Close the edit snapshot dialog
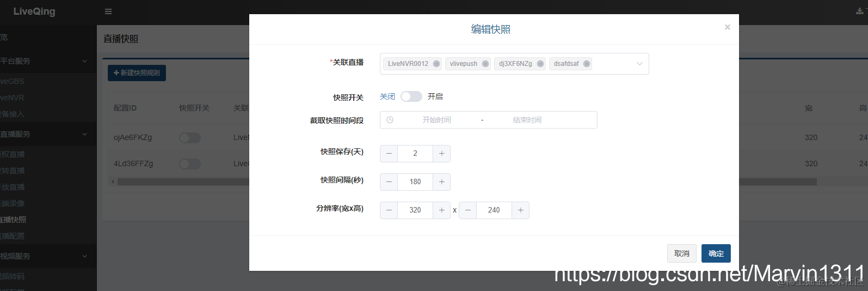Image resolution: width=868 pixels, height=291 pixels. point(728,27)
